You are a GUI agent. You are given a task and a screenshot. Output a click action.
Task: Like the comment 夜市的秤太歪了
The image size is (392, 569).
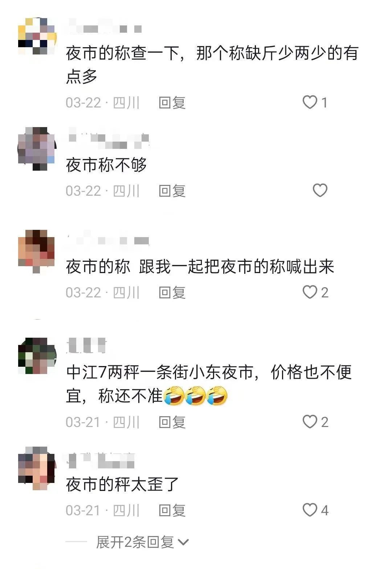310,510
